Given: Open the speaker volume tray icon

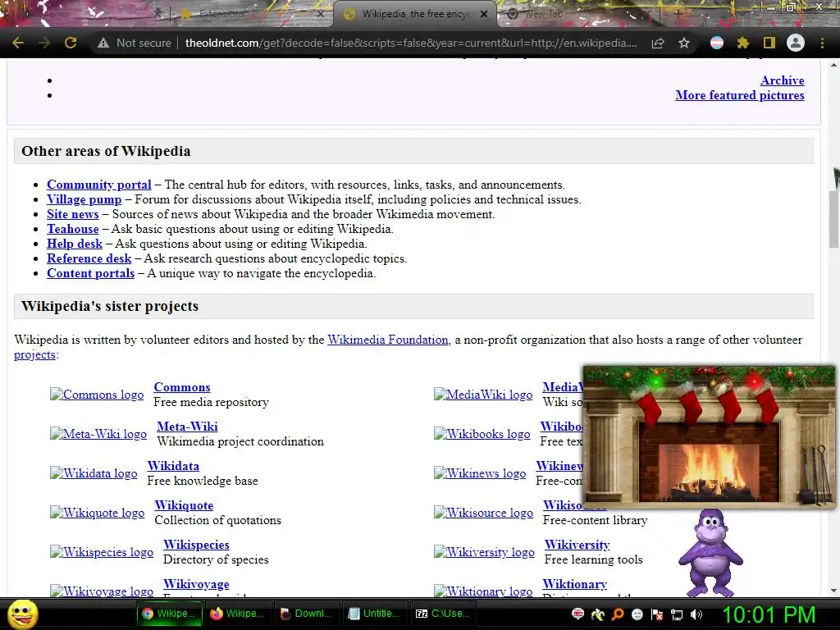Looking at the screenshot, I should pyautogui.click(x=696, y=614).
